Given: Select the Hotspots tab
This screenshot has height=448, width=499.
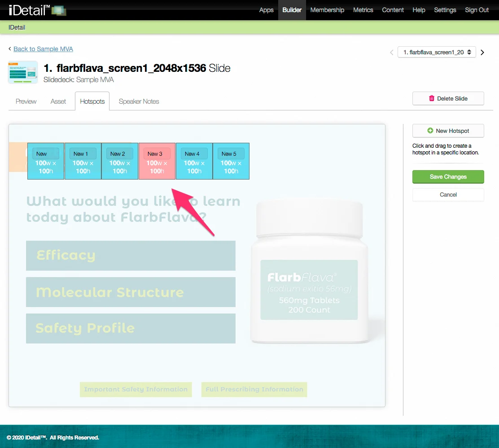Looking at the screenshot, I should (x=92, y=101).
